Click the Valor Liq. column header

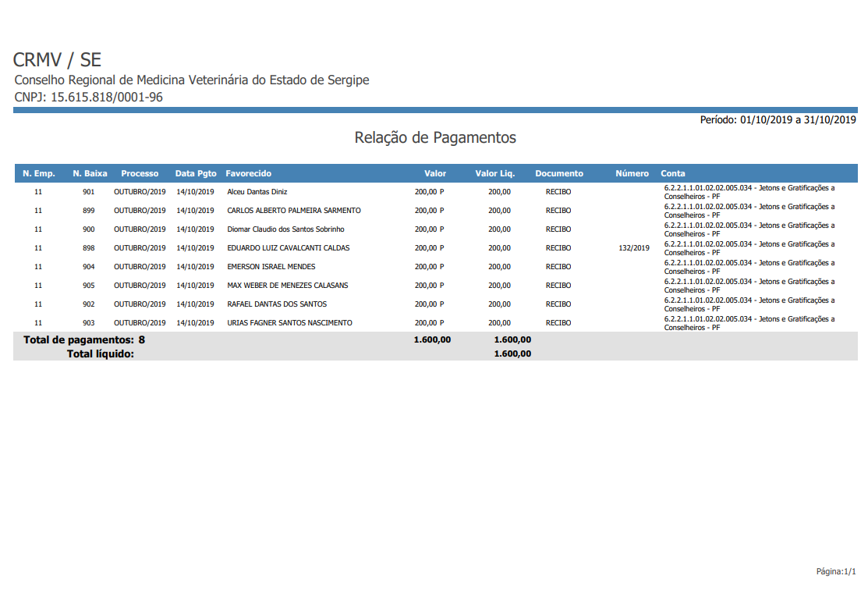pos(494,173)
